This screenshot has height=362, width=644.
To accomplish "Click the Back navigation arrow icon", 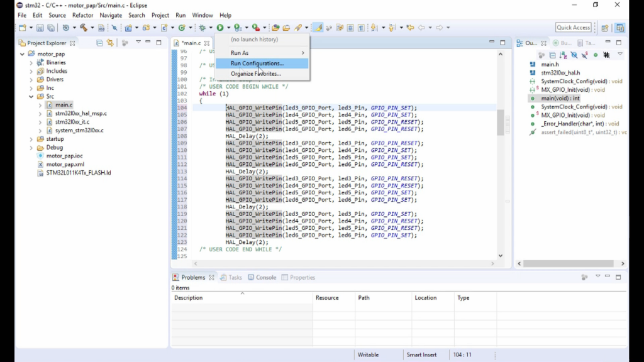I will [x=422, y=28].
